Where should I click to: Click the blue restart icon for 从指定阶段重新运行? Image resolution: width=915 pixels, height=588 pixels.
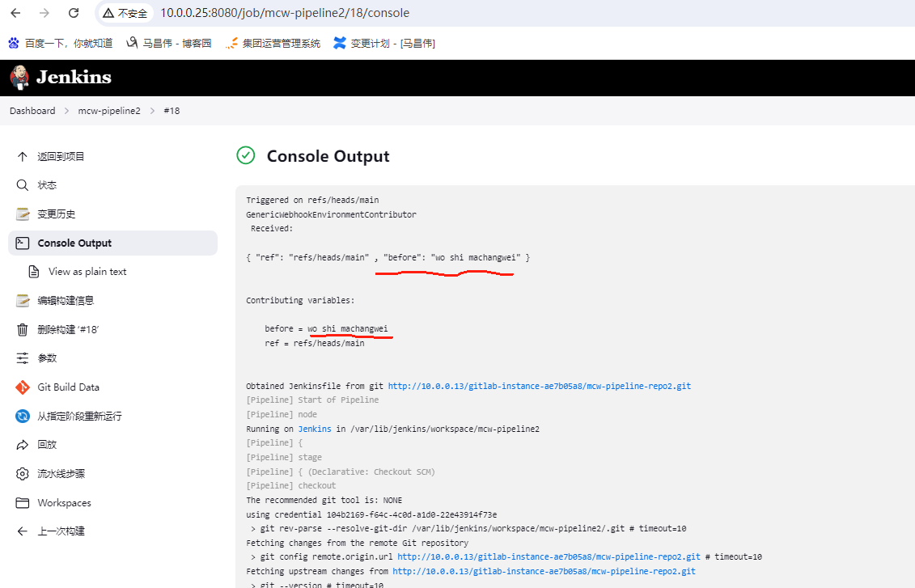pyautogui.click(x=22, y=416)
